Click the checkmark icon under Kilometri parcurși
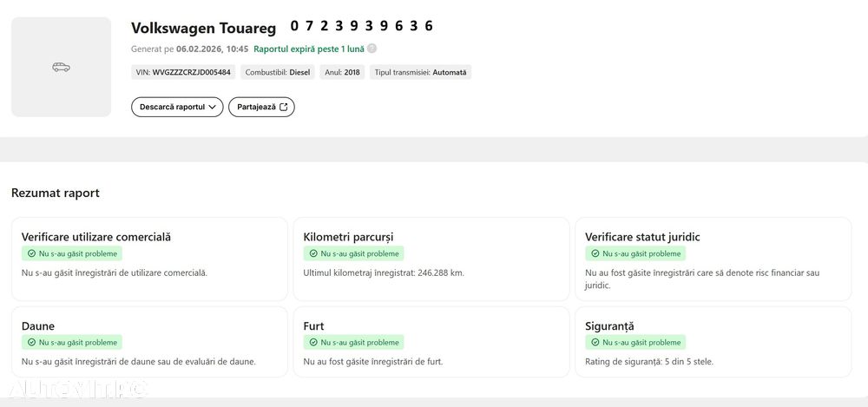Screen dimensions: 868x407 tap(313, 254)
